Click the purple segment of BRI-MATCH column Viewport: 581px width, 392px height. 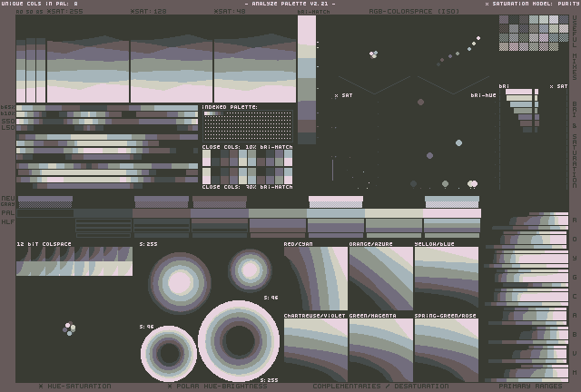[307, 110]
